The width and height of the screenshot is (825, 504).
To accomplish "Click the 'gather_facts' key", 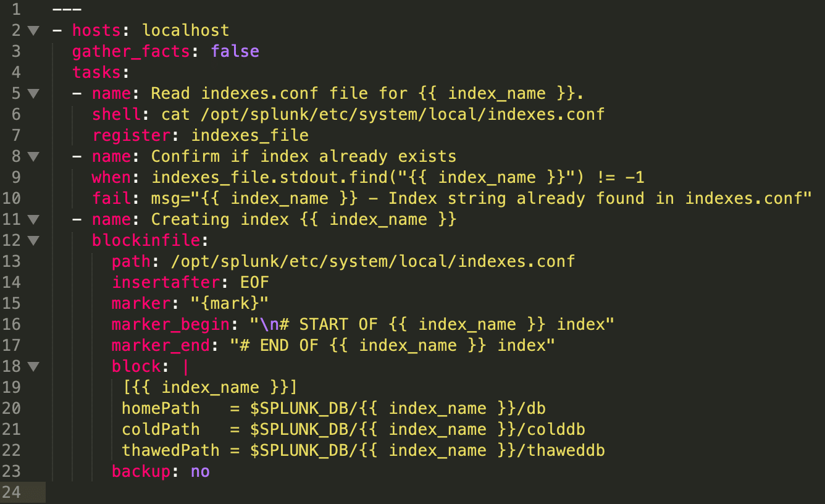I will [x=132, y=51].
